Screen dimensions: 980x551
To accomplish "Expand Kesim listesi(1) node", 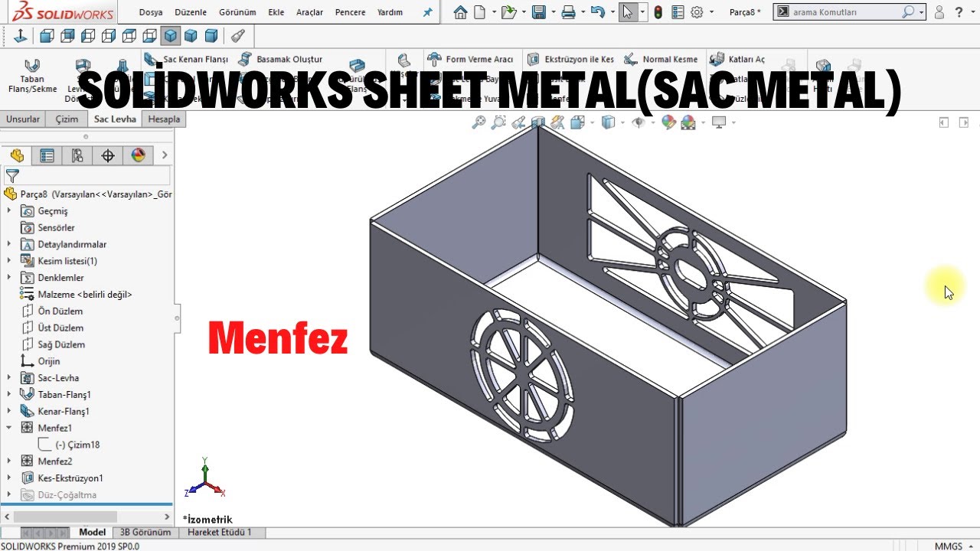I will click(x=9, y=261).
